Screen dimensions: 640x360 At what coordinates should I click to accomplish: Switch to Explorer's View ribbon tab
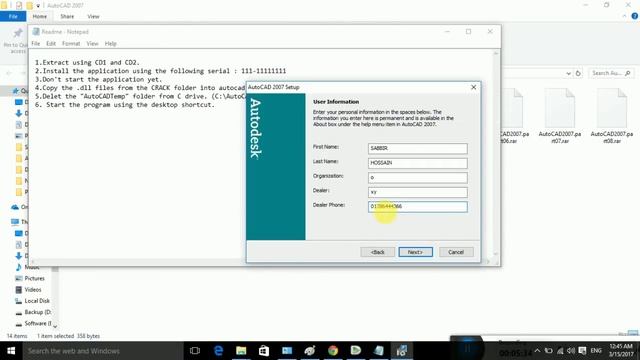click(93, 16)
